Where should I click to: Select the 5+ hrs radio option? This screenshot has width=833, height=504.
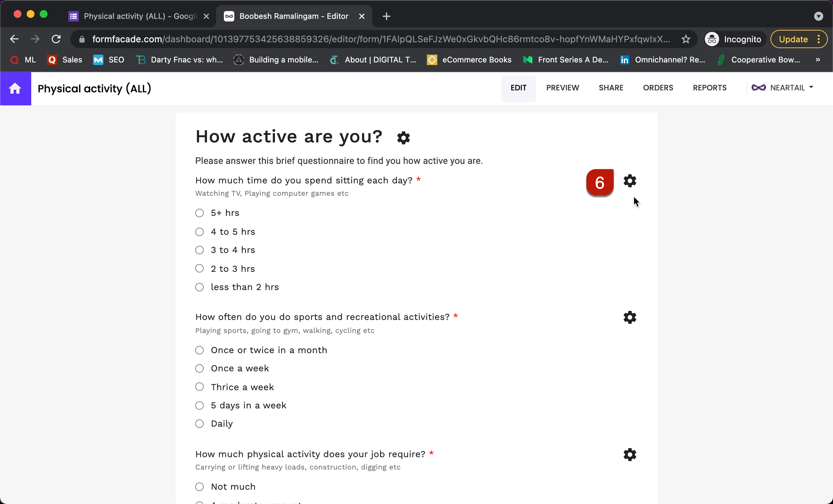pyautogui.click(x=199, y=213)
